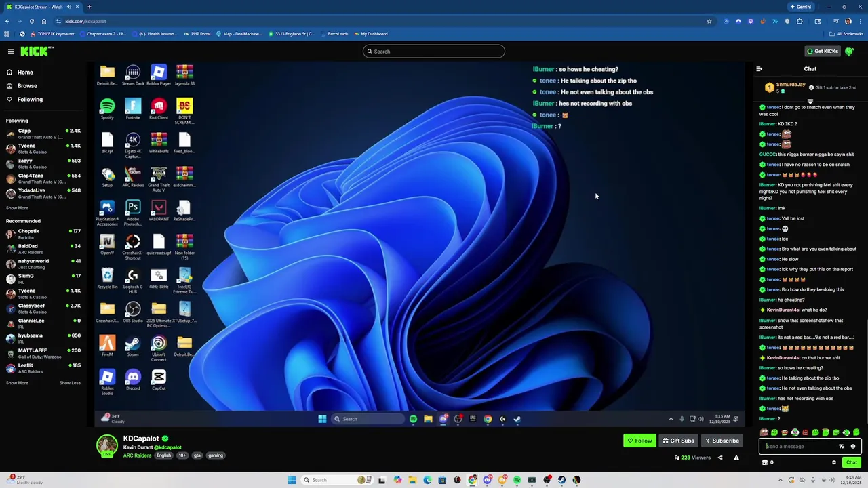Click the report stream warning icon
The width and height of the screenshot is (868, 488).
(x=736, y=457)
